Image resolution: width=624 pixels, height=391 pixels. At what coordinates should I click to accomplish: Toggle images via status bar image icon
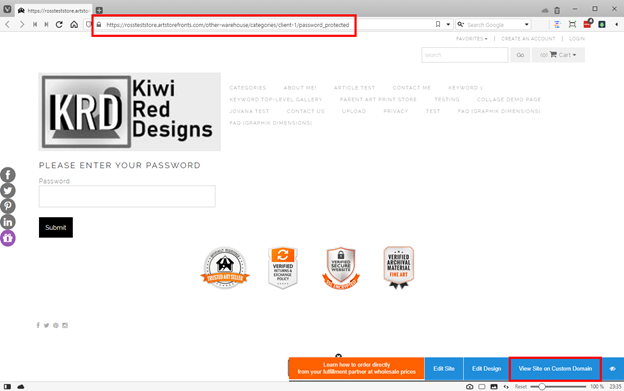click(x=494, y=387)
